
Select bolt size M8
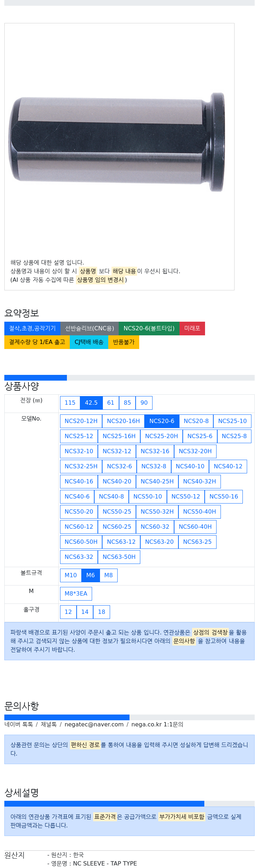click(109, 575)
